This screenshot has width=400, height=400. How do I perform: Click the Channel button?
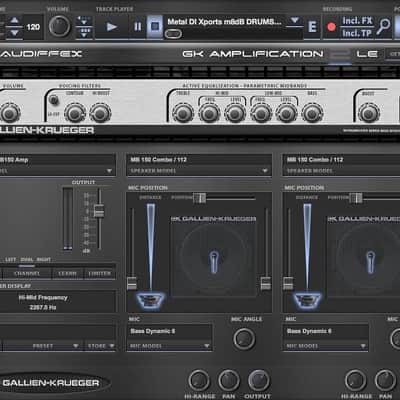tap(27, 273)
